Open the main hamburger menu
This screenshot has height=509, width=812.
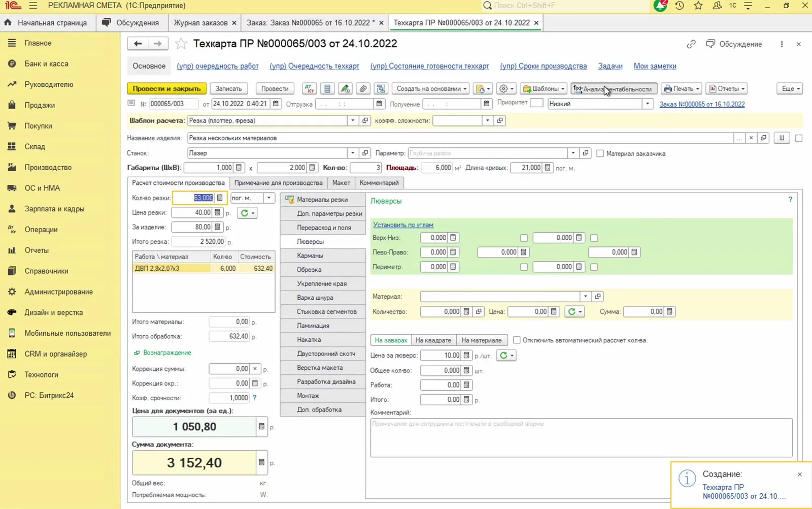33,6
